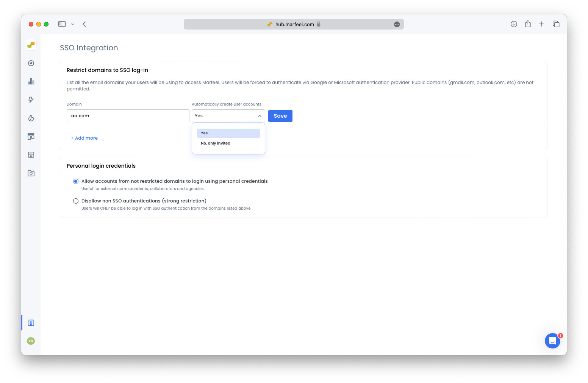Image resolution: width=588 pixels, height=383 pixels.
Task: Open the Safari tab overview button
Action: click(556, 24)
